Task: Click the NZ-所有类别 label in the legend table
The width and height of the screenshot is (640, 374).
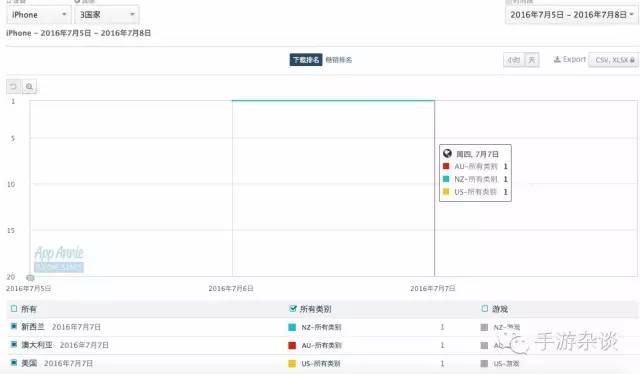Action: click(321, 327)
